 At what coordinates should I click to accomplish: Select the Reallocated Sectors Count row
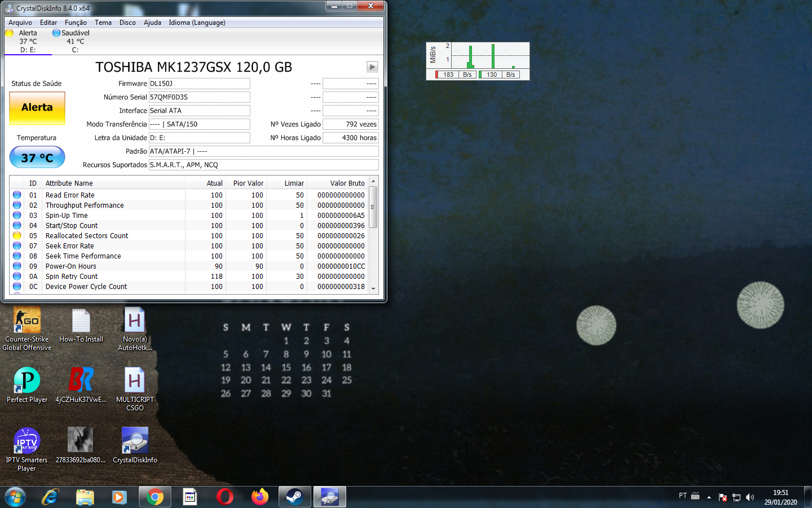click(x=189, y=235)
